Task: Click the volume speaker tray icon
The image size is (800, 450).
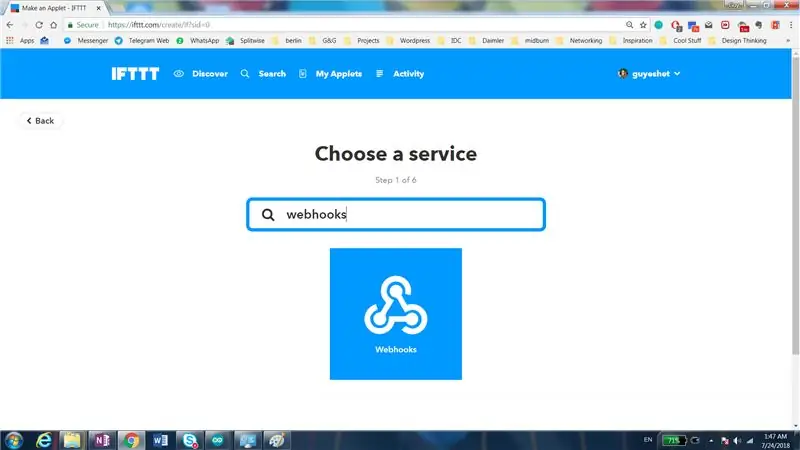Action: tap(737, 440)
